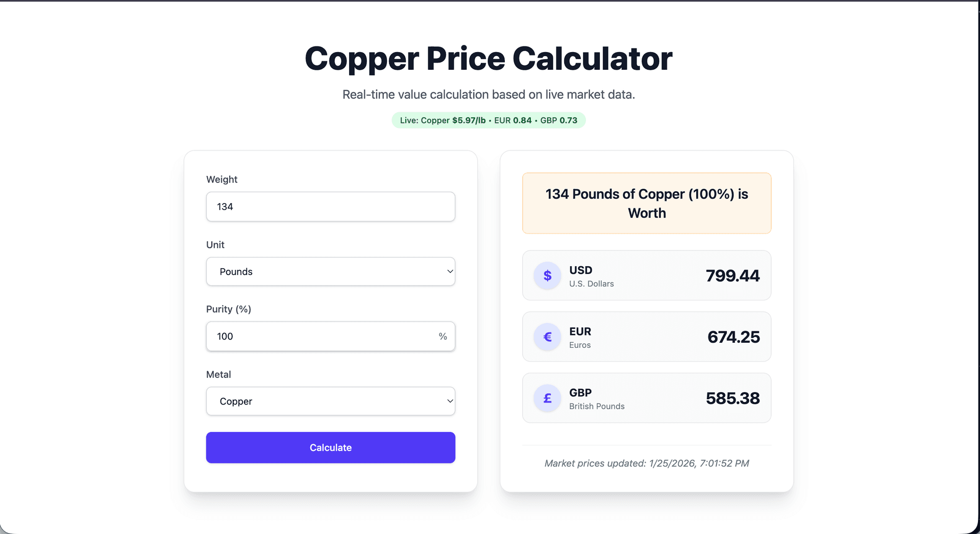Click the worth summary header banner
The image size is (980, 534).
click(x=646, y=203)
